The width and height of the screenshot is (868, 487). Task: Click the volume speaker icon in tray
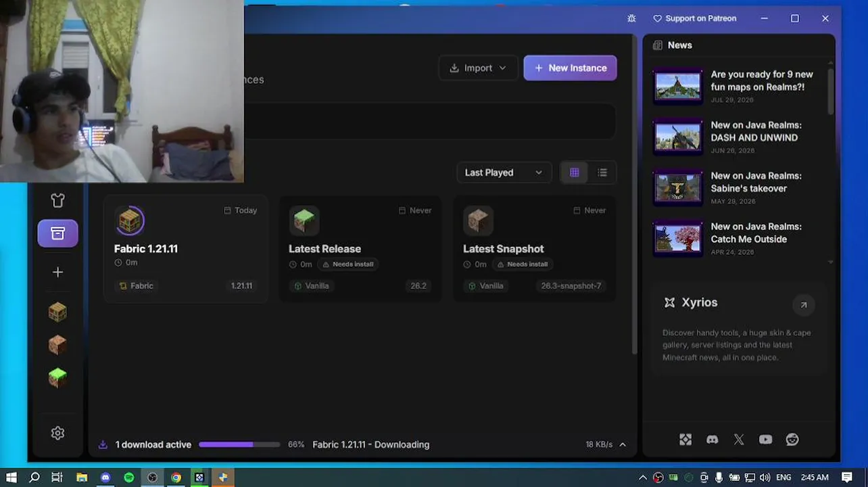(x=765, y=478)
